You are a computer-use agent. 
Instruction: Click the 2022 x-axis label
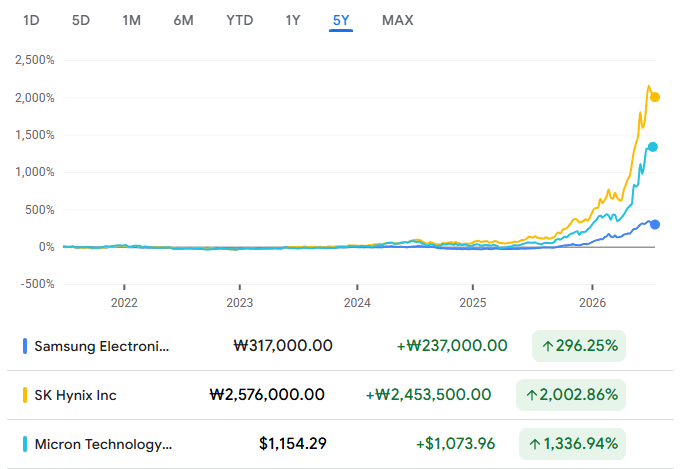coord(124,303)
